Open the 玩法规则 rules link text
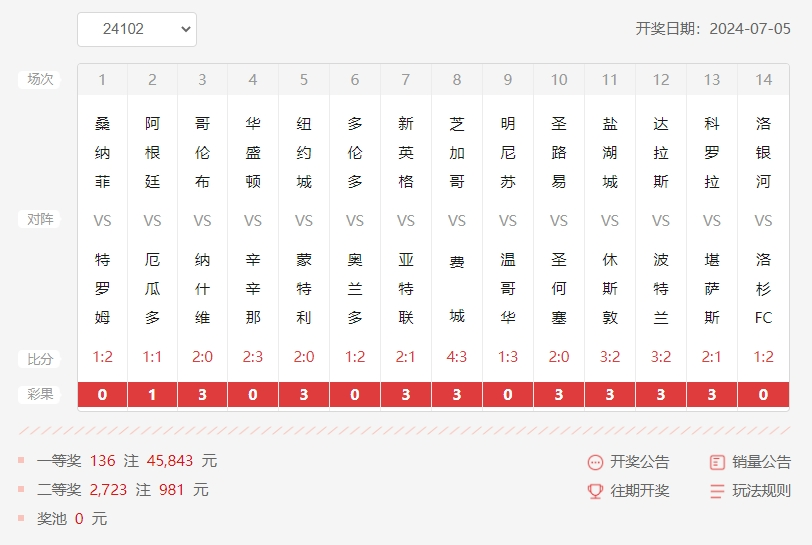The width and height of the screenshot is (812, 545). pos(761,491)
